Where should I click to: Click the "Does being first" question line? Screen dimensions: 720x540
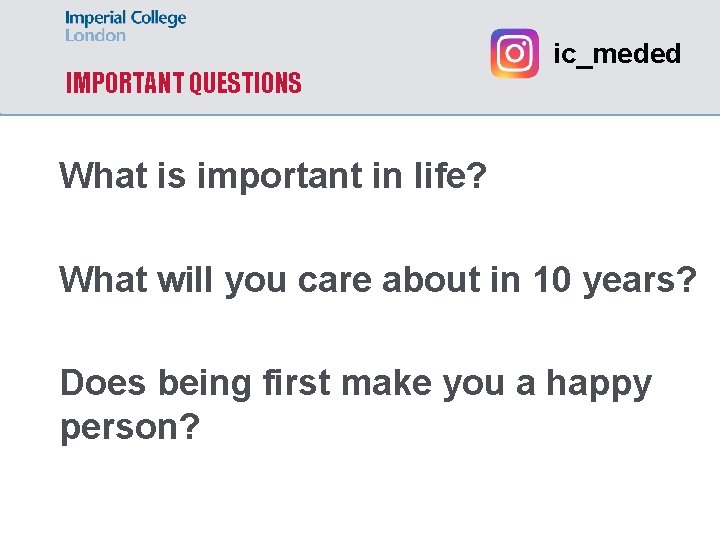[x=355, y=383]
